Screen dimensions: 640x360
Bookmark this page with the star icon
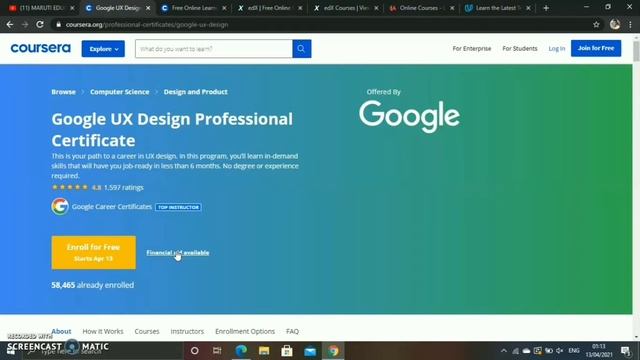[x=596, y=24]
